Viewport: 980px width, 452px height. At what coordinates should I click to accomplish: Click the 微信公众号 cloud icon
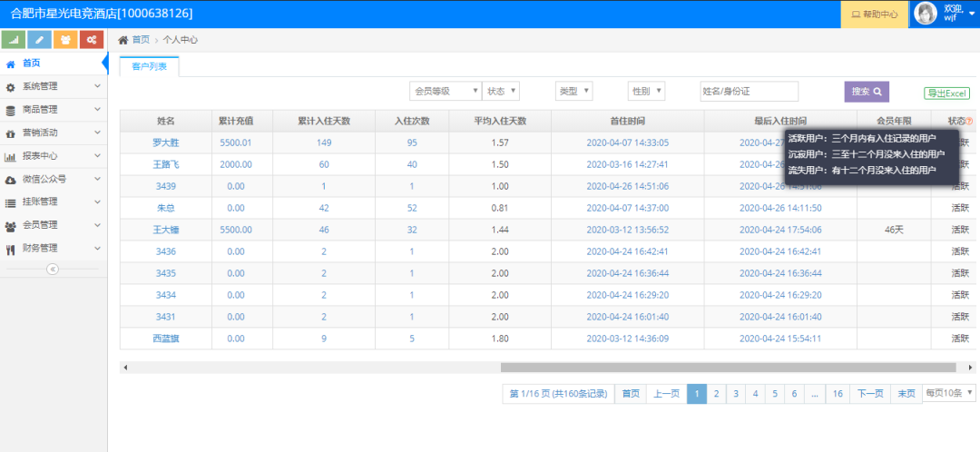coord(10,180)
